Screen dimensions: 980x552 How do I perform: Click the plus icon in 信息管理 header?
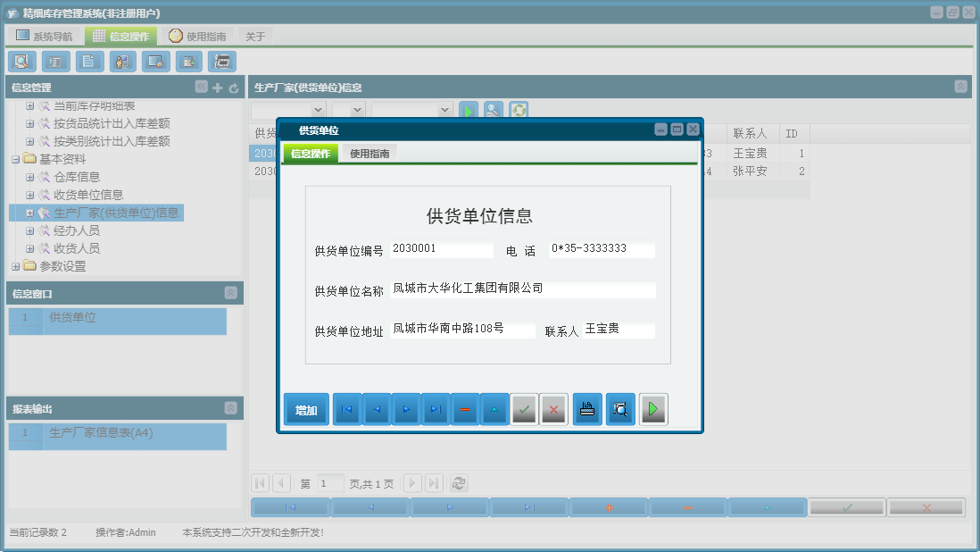coord(218,88)
